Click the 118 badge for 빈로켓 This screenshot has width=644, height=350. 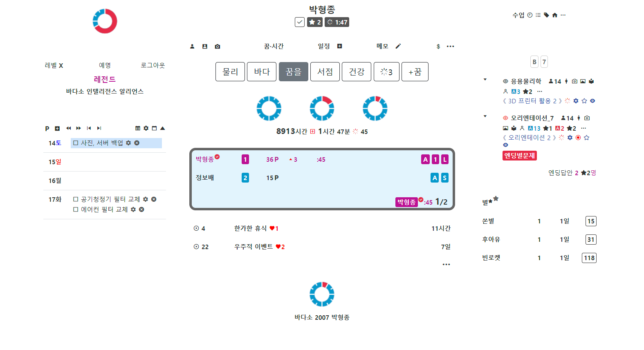point(589,258)
